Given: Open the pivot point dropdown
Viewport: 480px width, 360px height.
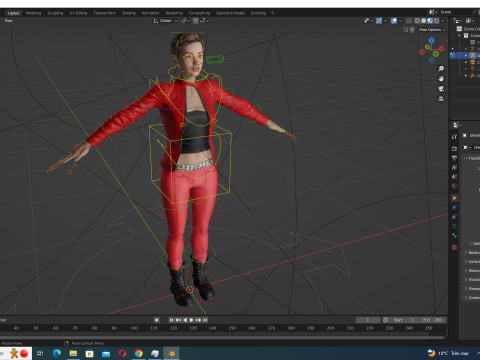Looking at the screenshot, I should pyautogui.click(x=185, y=21).
